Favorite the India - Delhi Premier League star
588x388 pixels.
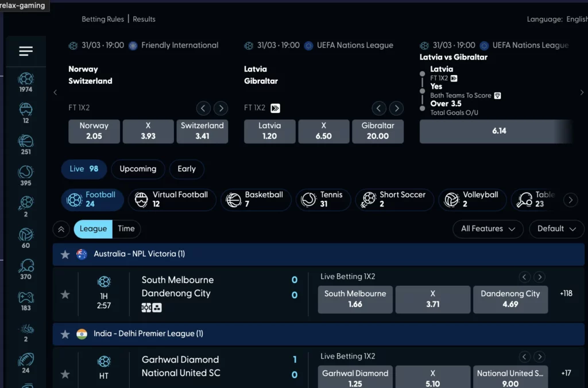point(65,334)
